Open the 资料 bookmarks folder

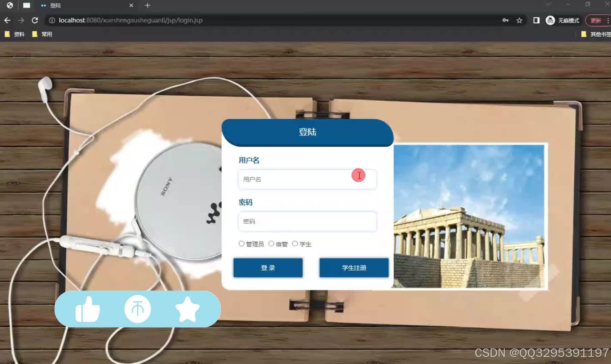pos(14,34)
